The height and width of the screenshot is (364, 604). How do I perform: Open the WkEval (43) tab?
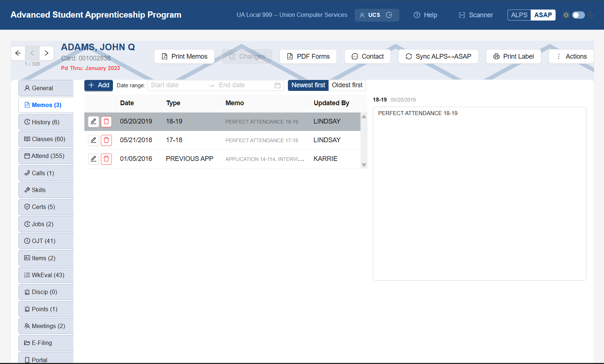(46, 275)
